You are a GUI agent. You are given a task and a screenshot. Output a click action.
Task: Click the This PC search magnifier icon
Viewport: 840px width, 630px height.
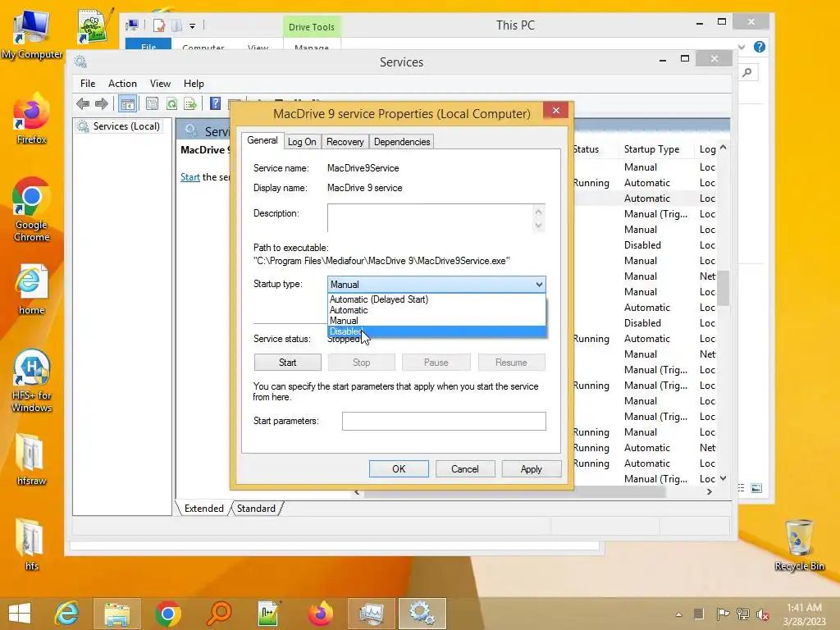click(x=747, y=72)
